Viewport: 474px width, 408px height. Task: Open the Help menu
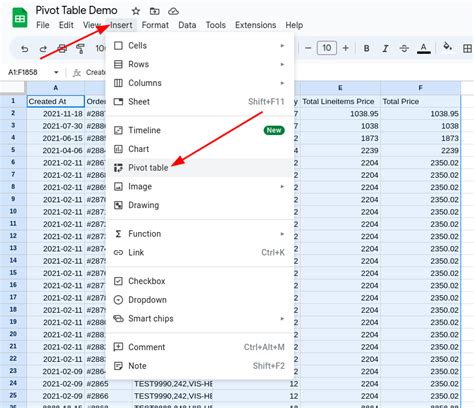[x=294, y=25]
